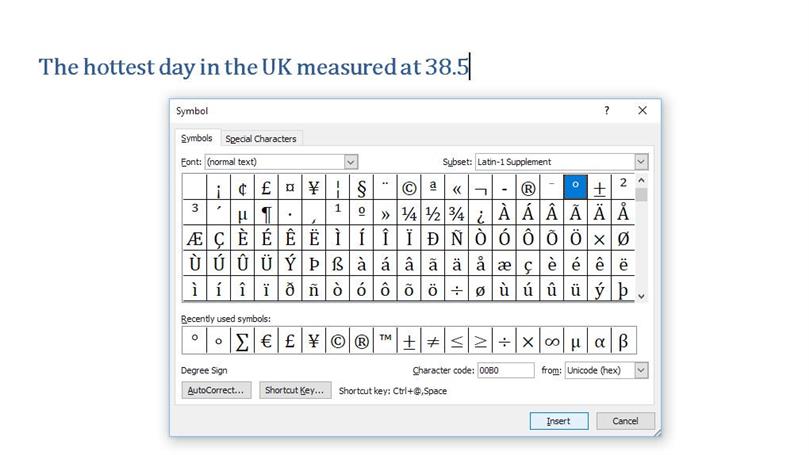Choose the not-equal sign in recently used
Screen dimensions: 809x455
point(432,340)
